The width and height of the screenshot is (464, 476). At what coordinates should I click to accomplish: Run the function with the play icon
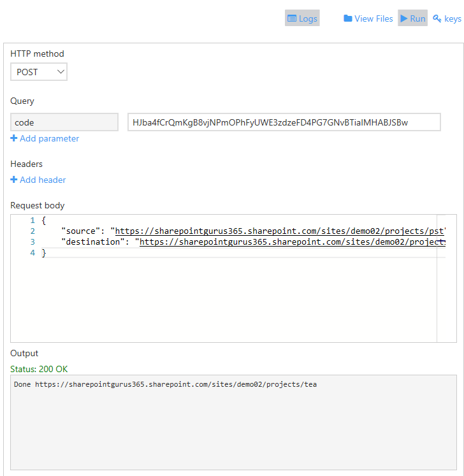pos(404,18)
